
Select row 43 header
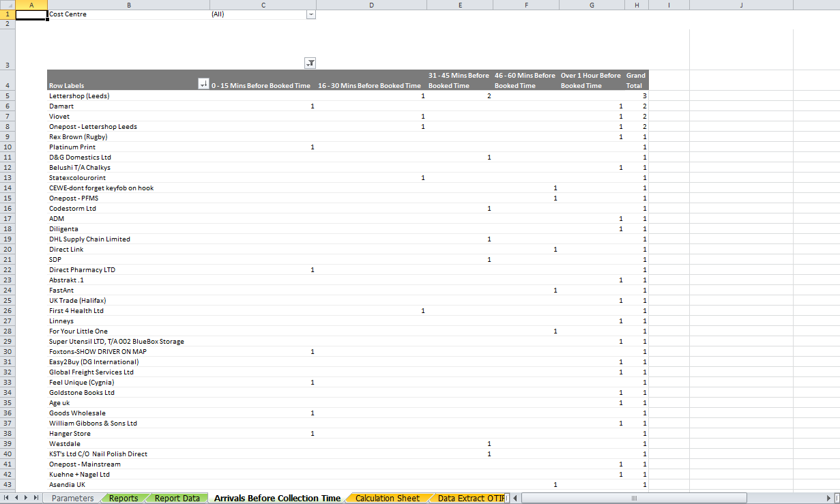[8, 485]
